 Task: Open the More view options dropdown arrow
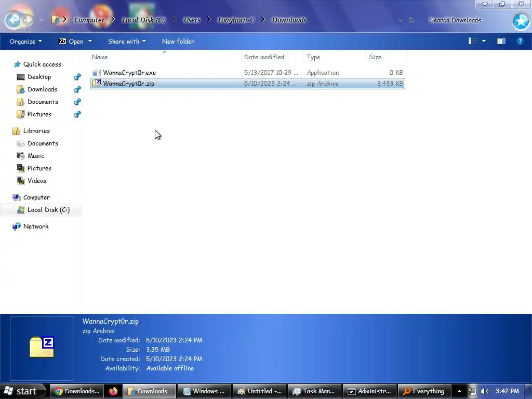click(x=484, y=42)
